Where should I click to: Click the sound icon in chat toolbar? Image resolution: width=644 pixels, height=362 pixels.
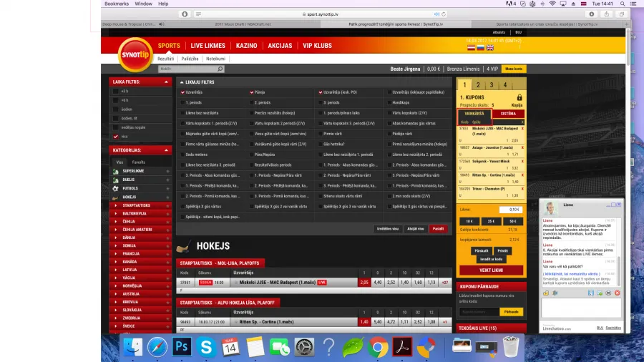[x=555, y=293]
